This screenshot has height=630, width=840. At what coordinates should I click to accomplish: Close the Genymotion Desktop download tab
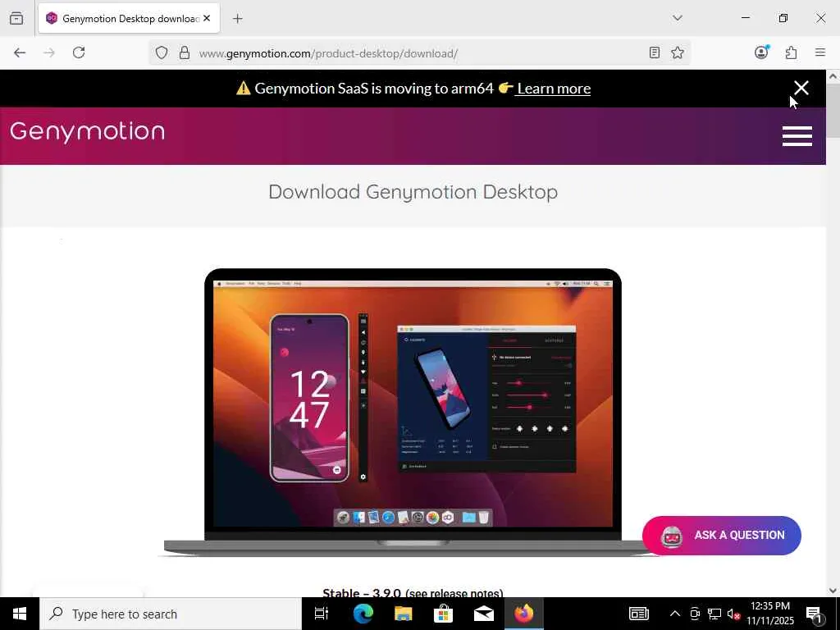coord(207,18)
